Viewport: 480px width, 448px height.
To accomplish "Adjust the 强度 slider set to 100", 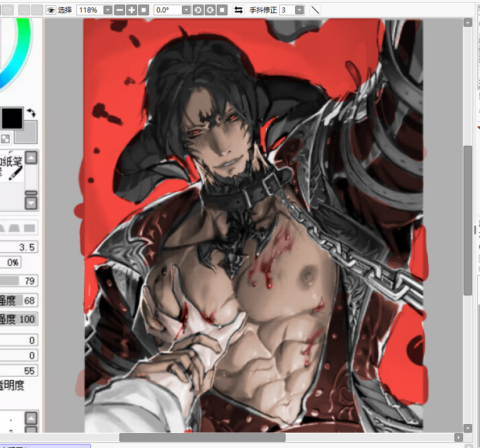I will pyautogui.click(x=19, y=319).
